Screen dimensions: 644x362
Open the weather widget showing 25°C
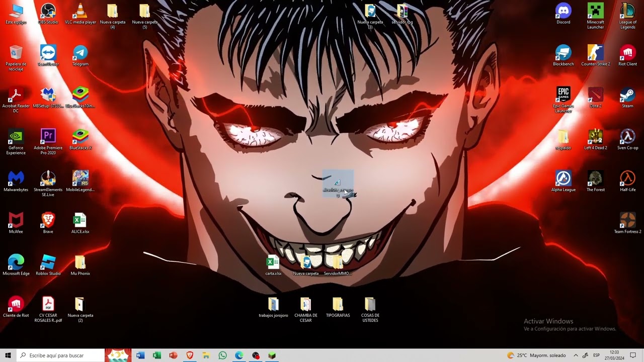click(x=536, y=355)
